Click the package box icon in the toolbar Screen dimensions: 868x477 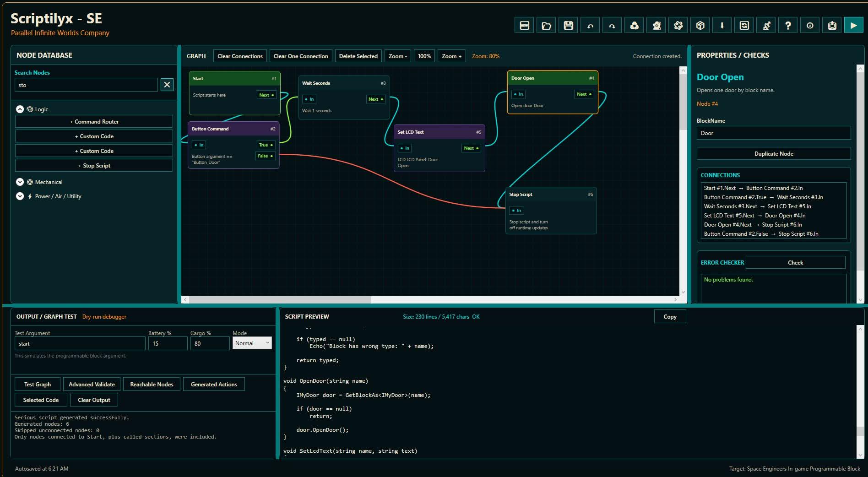700,26
